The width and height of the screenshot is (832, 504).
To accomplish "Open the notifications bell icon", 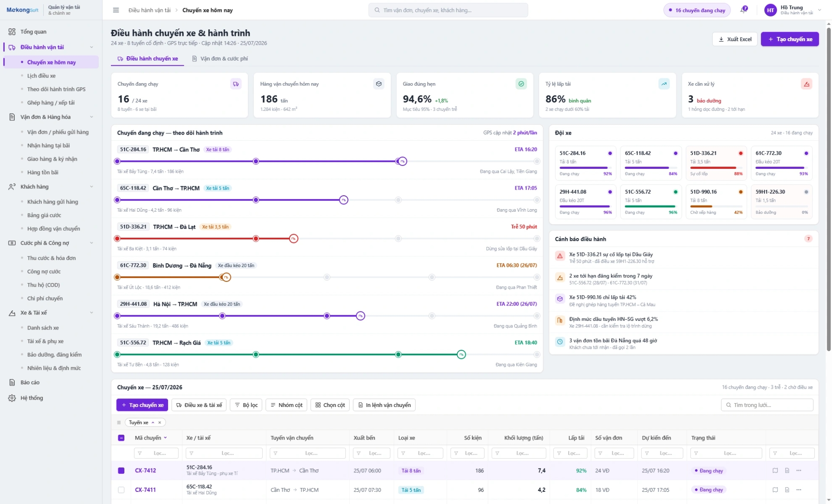I will tap(744, 10).
